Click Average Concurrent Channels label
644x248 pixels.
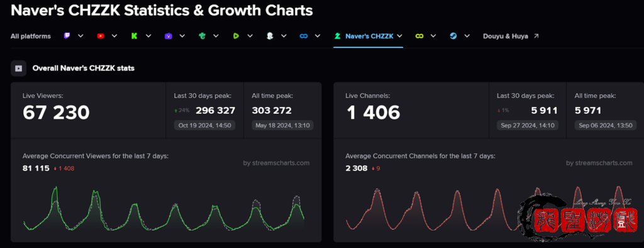pyautogui.click(x=420, y=156)
